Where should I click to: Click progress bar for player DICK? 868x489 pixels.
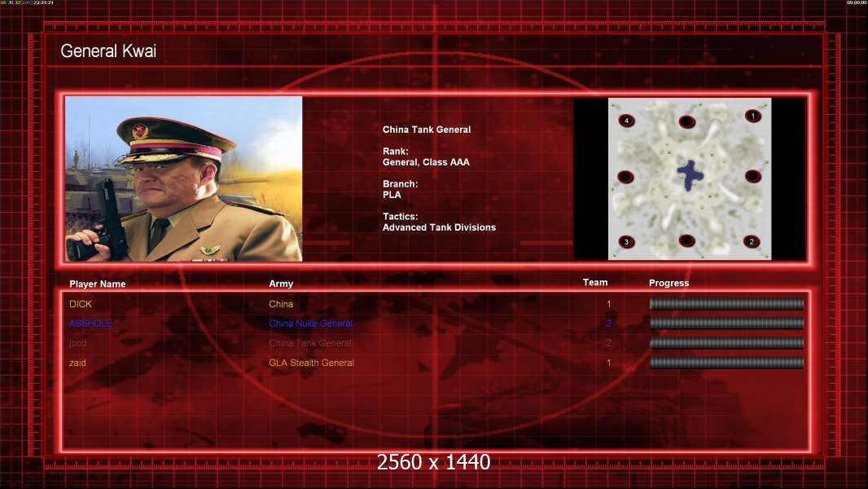(x=726, y=303)
